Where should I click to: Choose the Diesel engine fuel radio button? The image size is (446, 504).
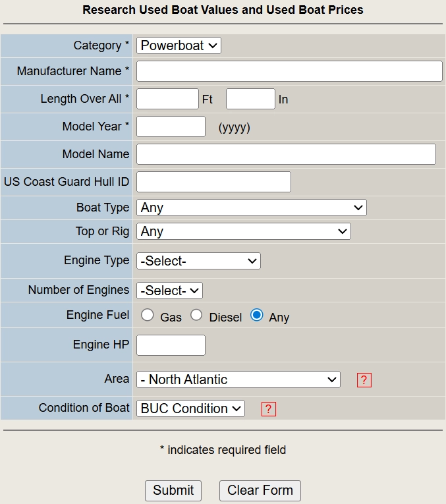(196, 315)
